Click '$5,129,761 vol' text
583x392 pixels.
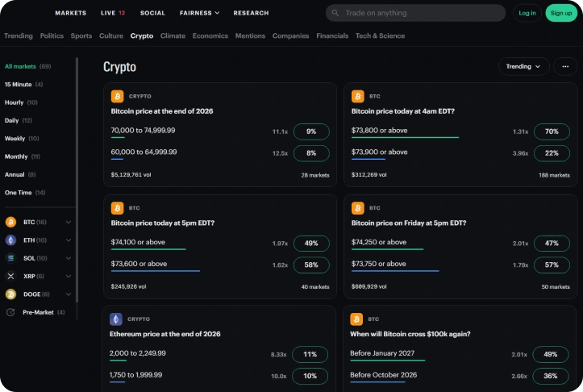click(x=131, y=175)
